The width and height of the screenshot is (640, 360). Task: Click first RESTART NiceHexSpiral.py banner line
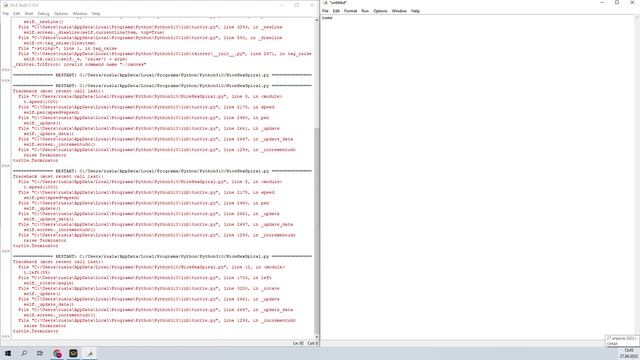coord(162,75)
